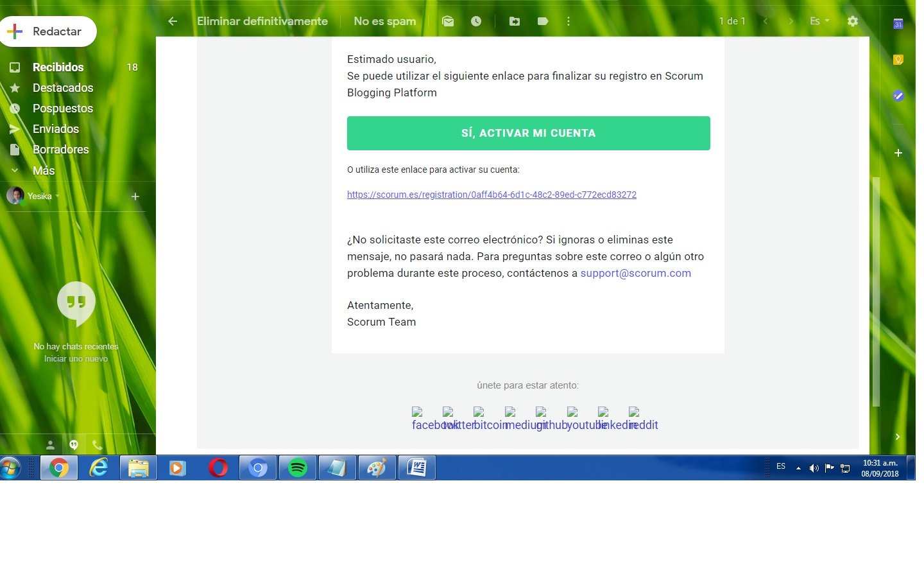924x578 pixels.
Task: Open the Google Tasks side panel icon
Action: 898,96
